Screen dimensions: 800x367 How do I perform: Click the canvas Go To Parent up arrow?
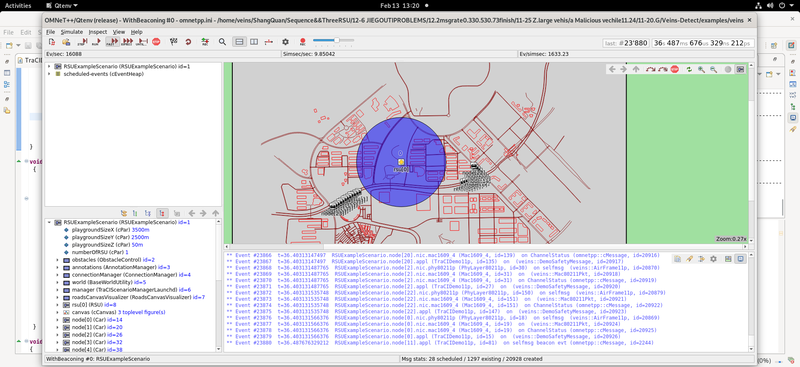coord(636,69)
